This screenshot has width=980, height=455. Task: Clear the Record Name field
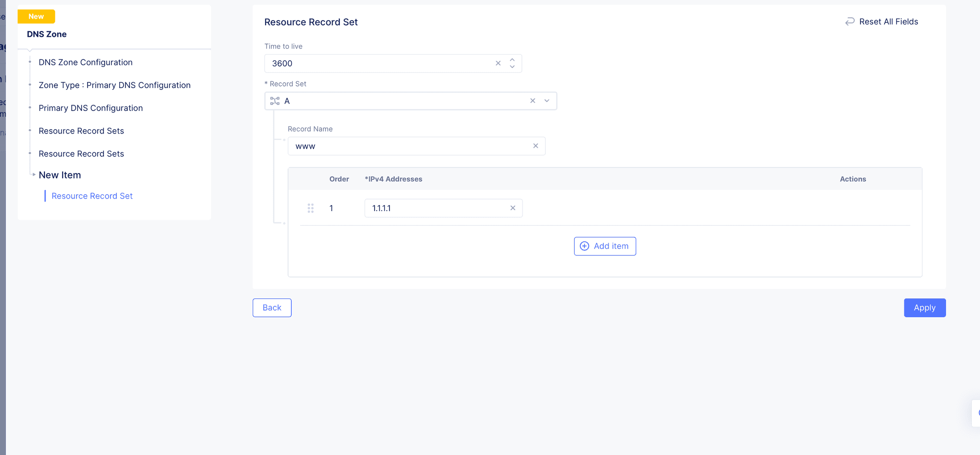coord(535,146)
